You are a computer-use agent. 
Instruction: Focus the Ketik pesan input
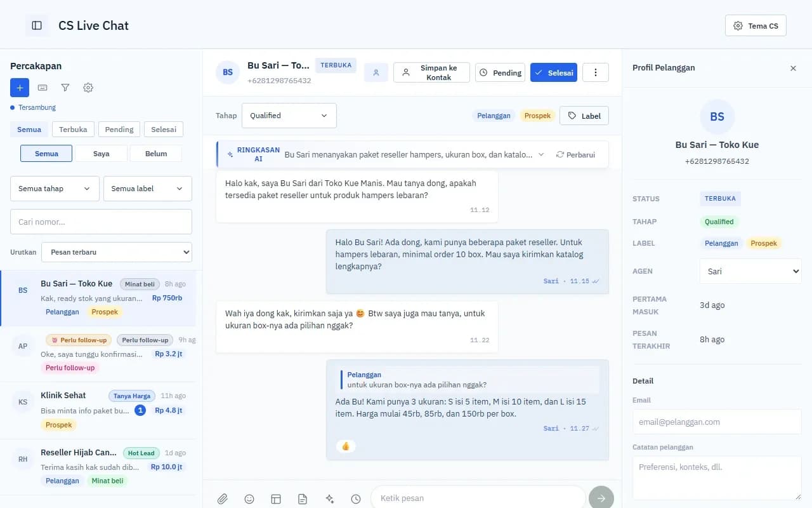click(478, 498)
